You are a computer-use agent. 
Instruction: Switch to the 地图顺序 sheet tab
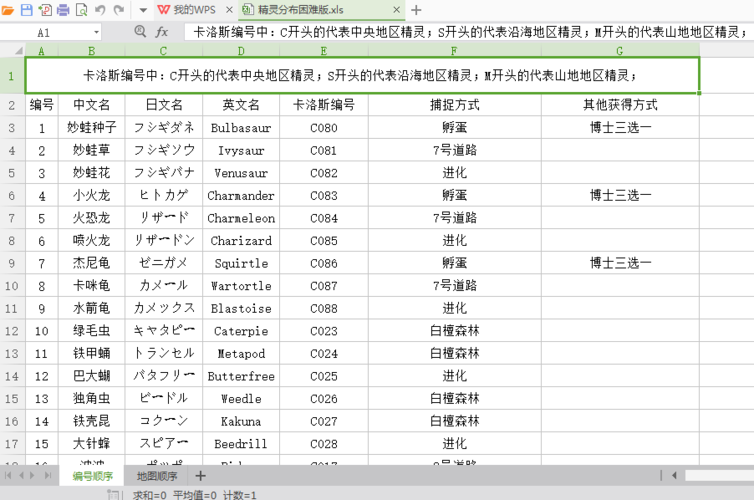[x=157, y=476]
